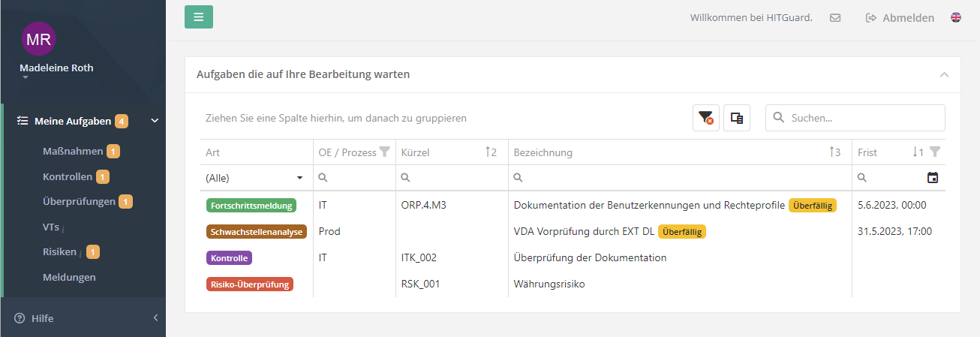Click the Hilfe question mark icon
The height and width of the screenshot is (337, 980).
tap(20, 318)
